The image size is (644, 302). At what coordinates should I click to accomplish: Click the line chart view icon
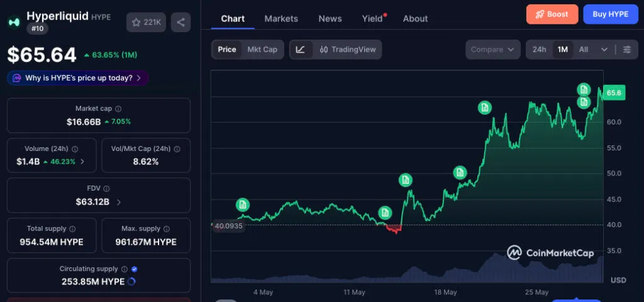click(x=301, y=50)
